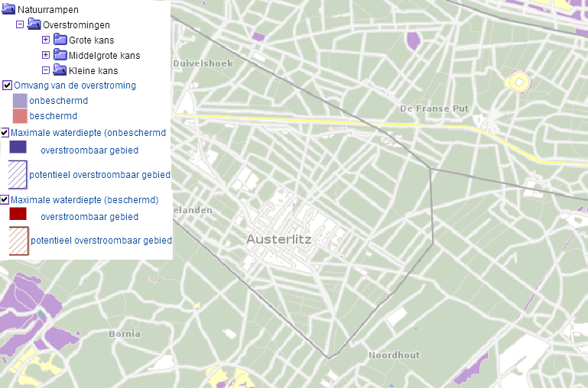Screen dimensions: 588x388
Task: Click the Noordhout map label
Action: pos(394,355)
